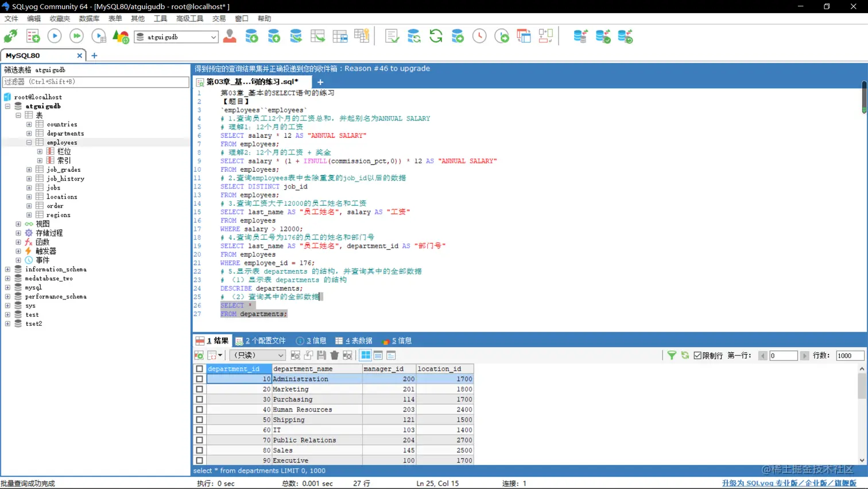Collapse the atguigudb database node

click(x=7, y=106)
